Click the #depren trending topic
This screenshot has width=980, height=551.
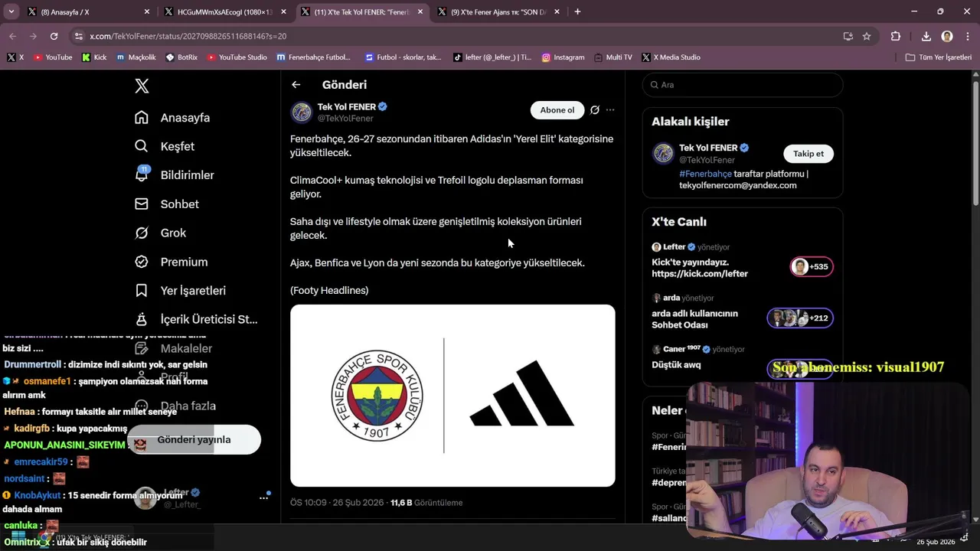668,483
